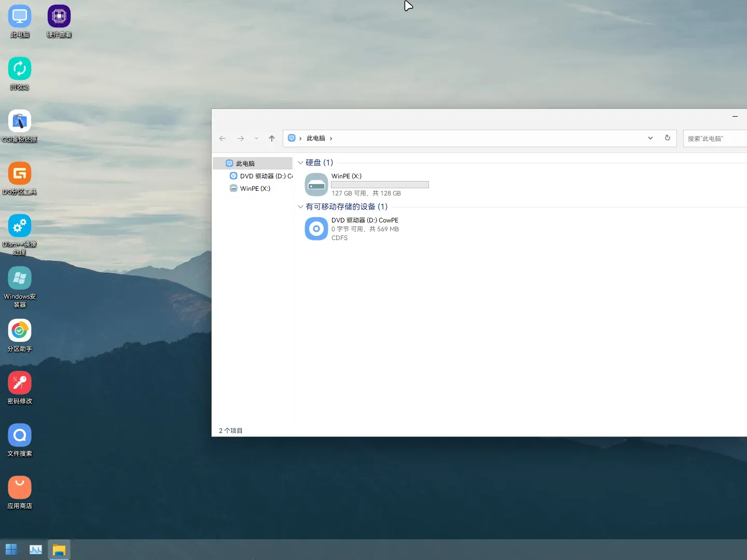
Task: Navigate up one folder level
Action: coord(271,138)
